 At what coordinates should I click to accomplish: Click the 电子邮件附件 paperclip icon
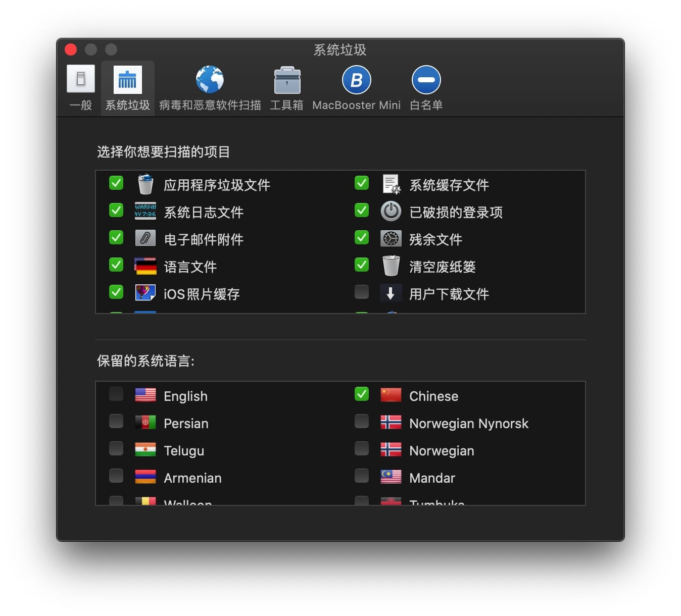145,238
